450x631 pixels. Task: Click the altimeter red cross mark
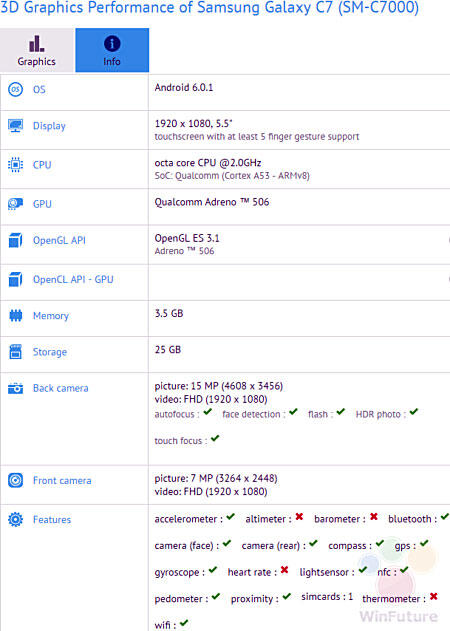299,516
